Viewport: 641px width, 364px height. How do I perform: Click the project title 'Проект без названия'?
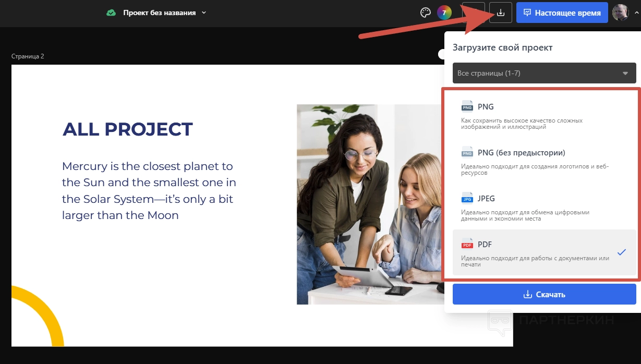point(159,13)
